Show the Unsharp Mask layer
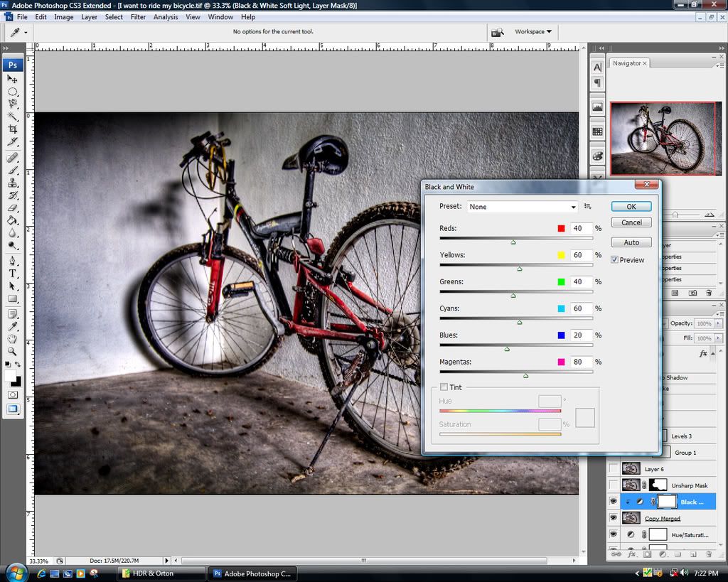The width and height of the screenshot is (728, 582). [x=613, y=485]
